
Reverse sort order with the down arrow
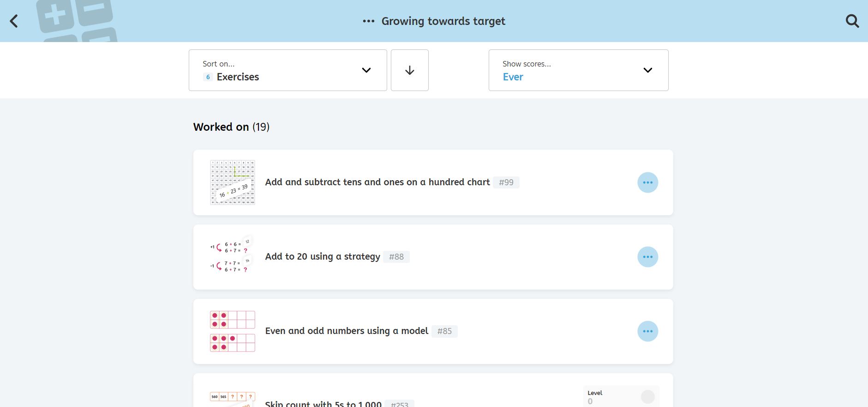409,70
